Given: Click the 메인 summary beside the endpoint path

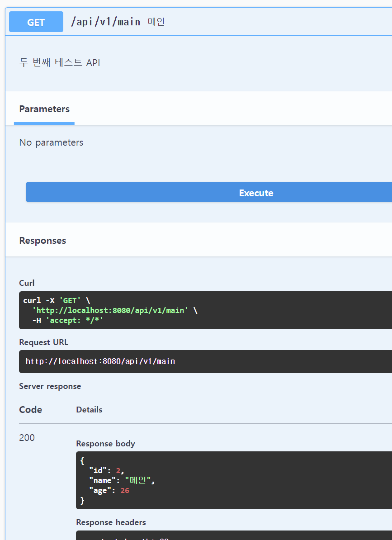Looking at the screenshot, I should pyautogui.click(x=156, y=22).
